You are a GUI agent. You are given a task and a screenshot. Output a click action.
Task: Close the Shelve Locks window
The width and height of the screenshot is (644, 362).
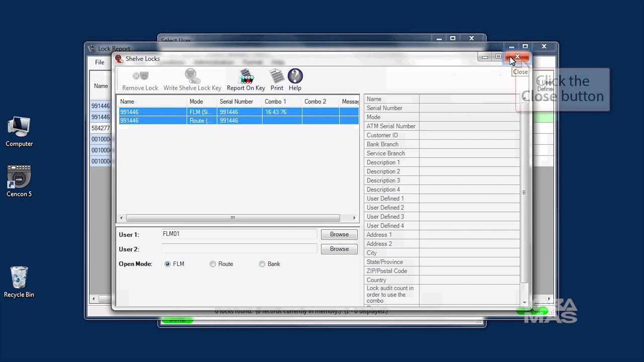(x=517, y=57)
